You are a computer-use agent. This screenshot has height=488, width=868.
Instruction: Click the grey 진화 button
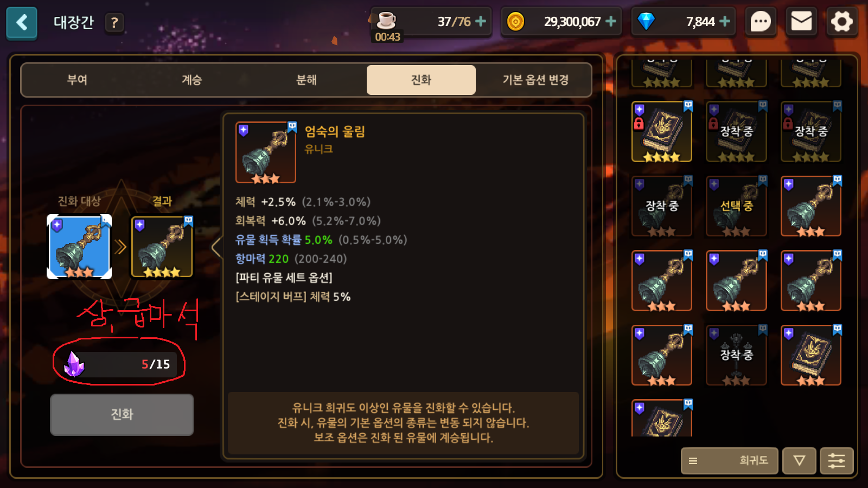[x=122, y=414]
